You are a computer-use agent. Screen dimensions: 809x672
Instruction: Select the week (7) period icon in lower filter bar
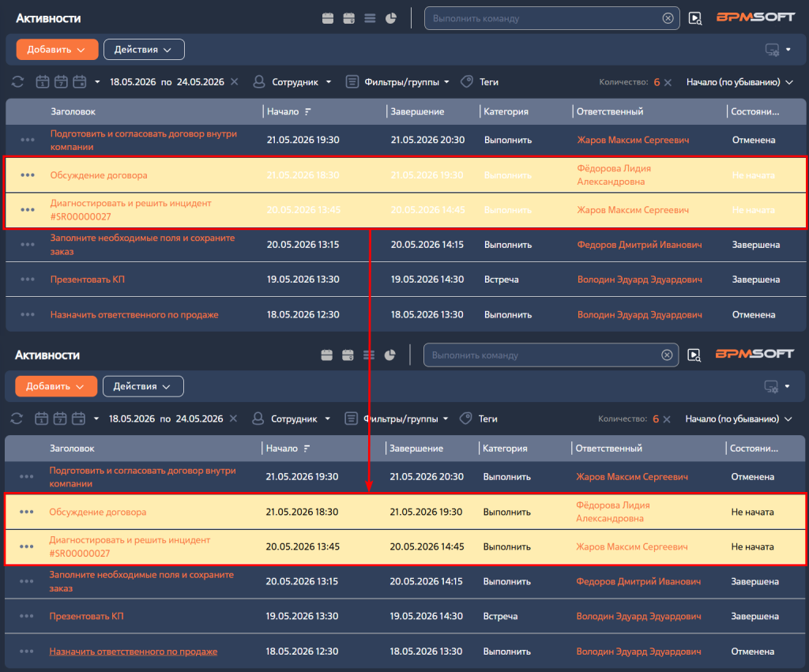pyautogui.click(x=60, y=419)
